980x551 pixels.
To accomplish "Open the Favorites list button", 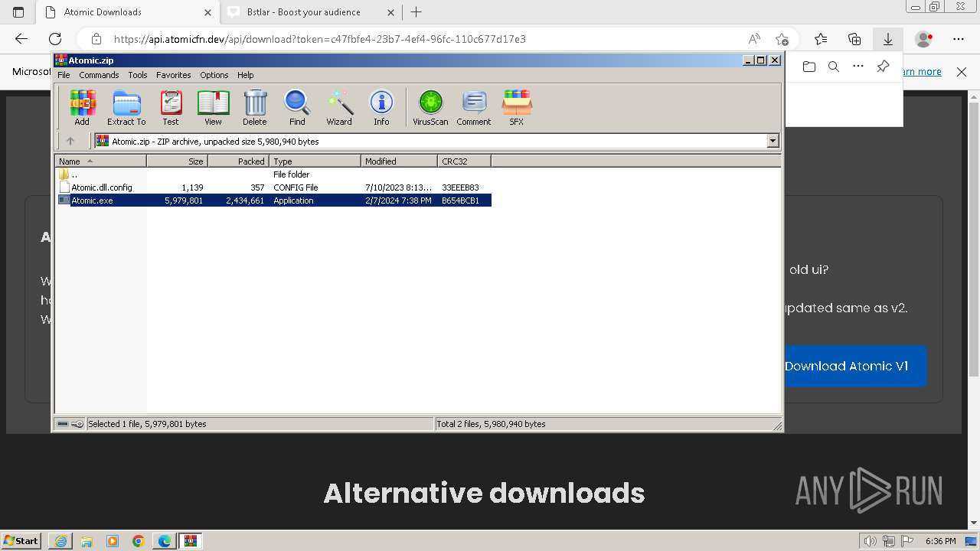I will point(821,39).
